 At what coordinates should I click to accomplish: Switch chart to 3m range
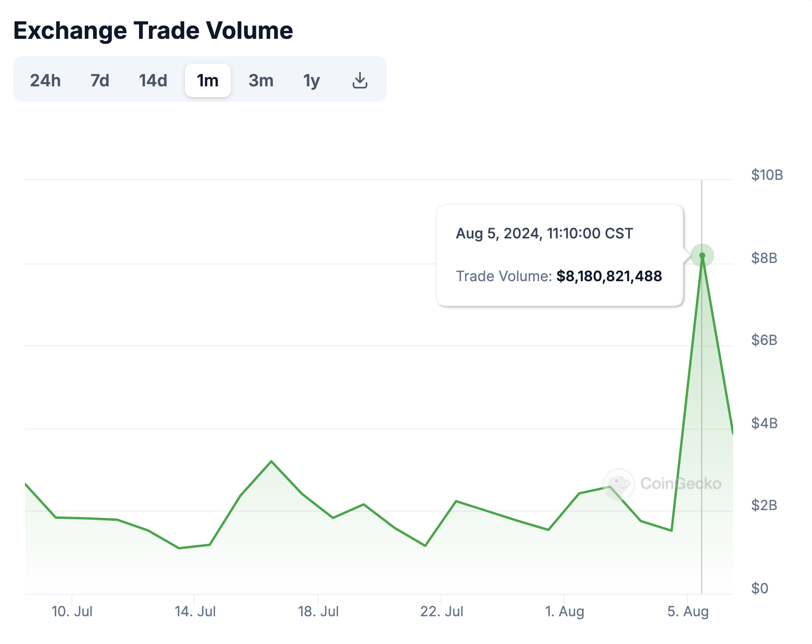click(261, 80)
